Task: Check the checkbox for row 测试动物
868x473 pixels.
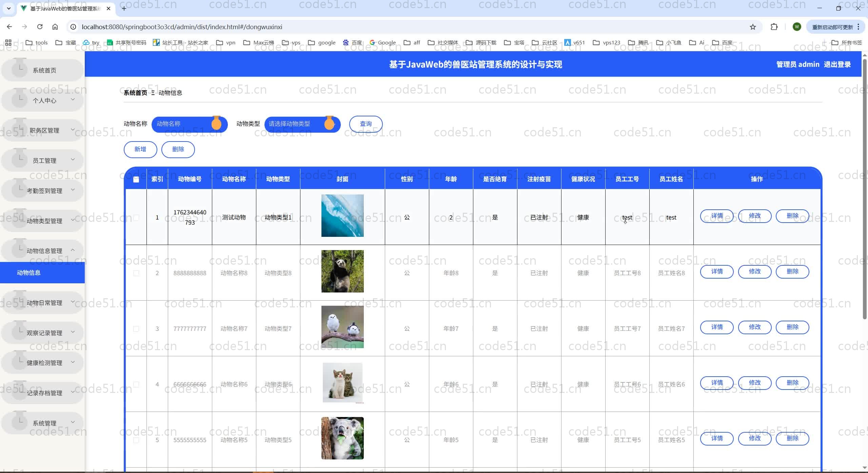Action: 136,217
